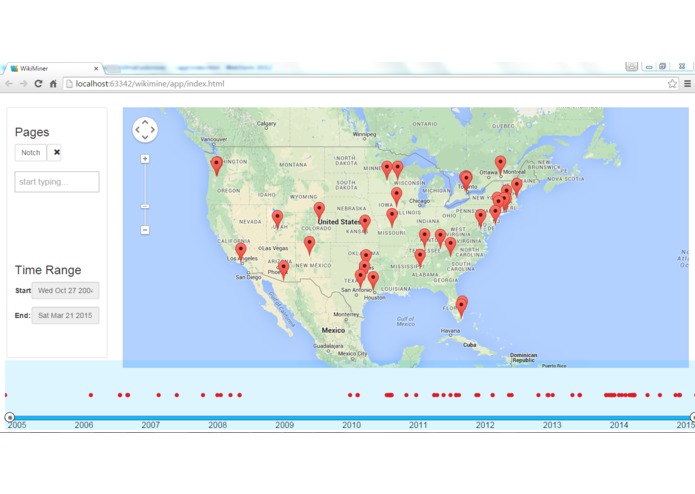695x494 pixels.
Task: Pan the map down using the pan control
Action: point(145,137)
